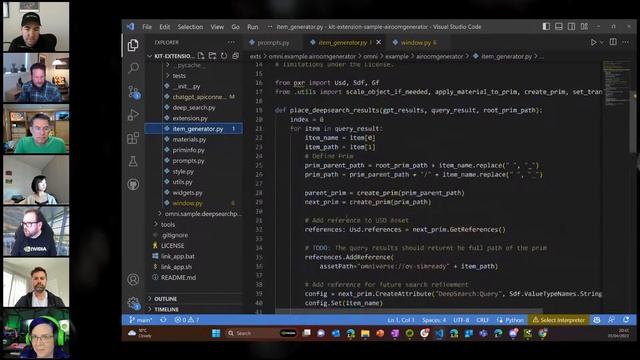Click UTF-8 encoding in status bar
640x360 pixels.
tap(461, 320)
